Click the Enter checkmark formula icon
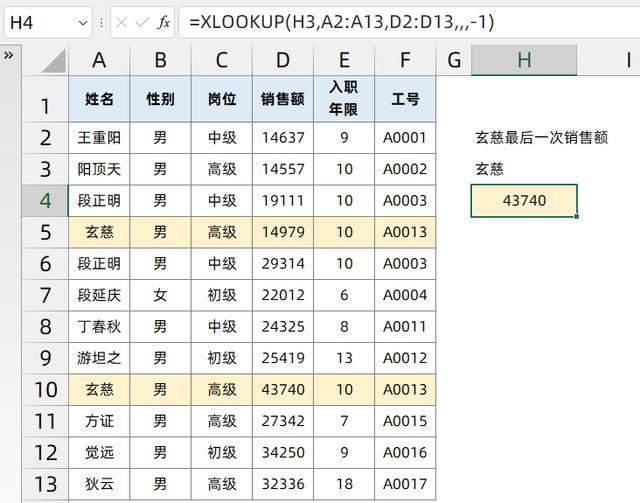Viewport: 640px width, 503px height. point(142,22)
